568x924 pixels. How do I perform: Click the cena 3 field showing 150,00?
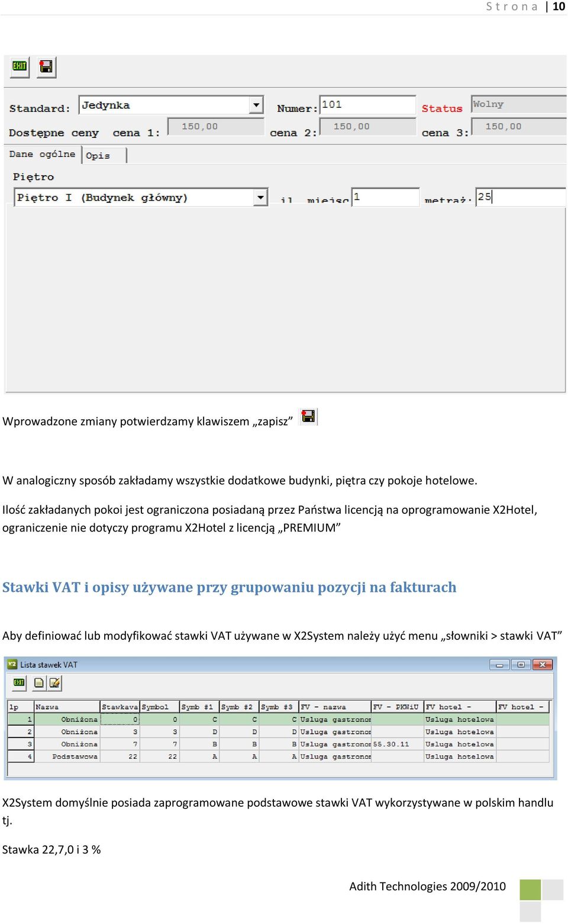click(x=519, y=127)
